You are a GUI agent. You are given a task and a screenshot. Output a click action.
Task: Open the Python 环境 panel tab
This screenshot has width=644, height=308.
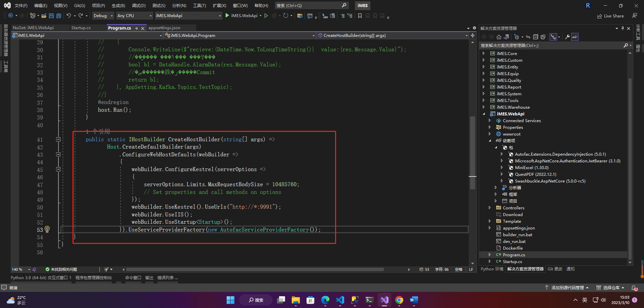492,269
